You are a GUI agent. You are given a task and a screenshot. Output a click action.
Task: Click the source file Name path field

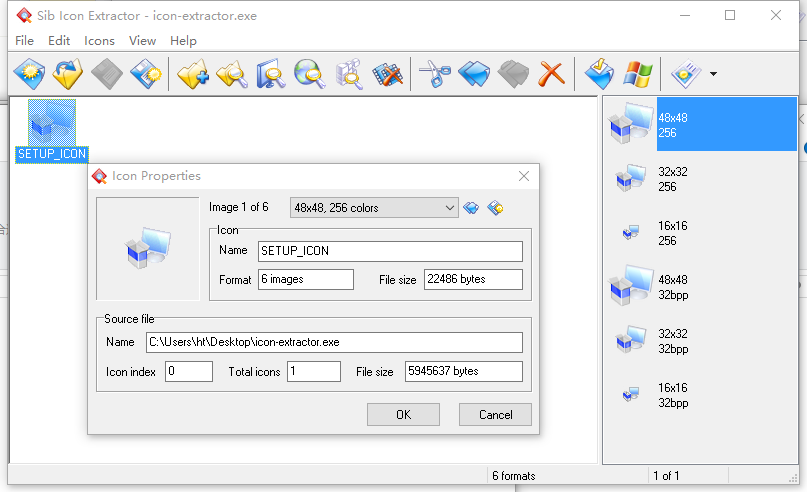tap(334, 342)
